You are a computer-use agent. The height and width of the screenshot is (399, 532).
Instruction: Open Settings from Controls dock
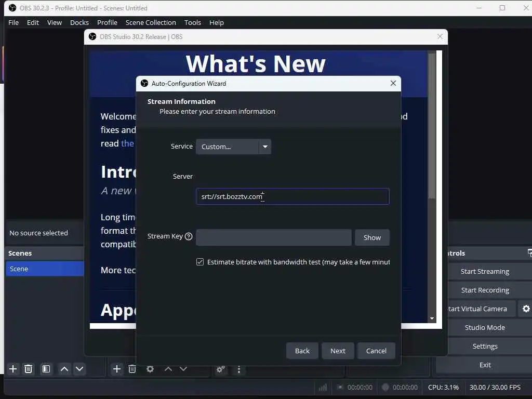(485, 346)
